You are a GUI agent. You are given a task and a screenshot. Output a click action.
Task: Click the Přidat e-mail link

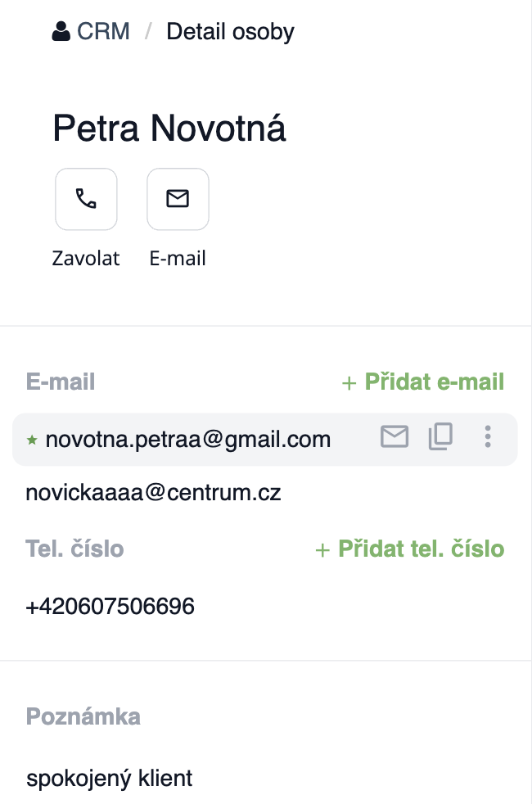pyautogui.click(x=434, y=382)
